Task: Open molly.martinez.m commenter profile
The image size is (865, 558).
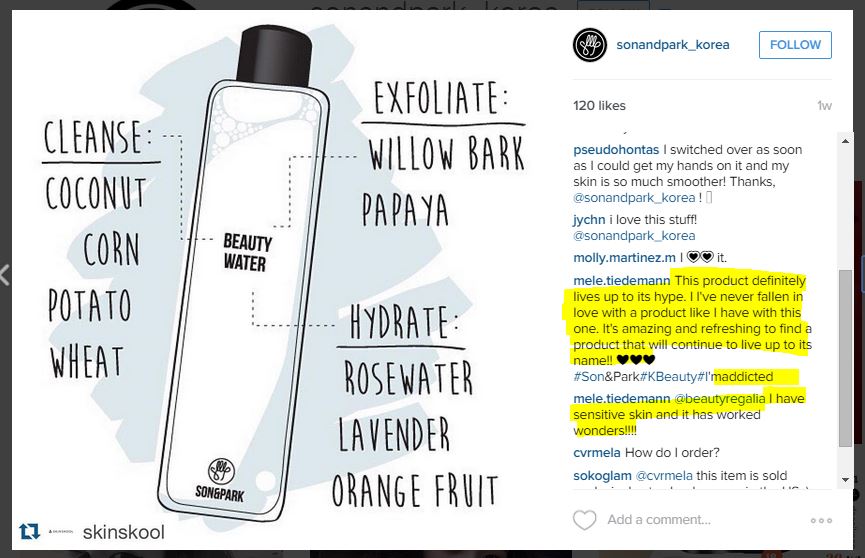Action: pos(624,258)
